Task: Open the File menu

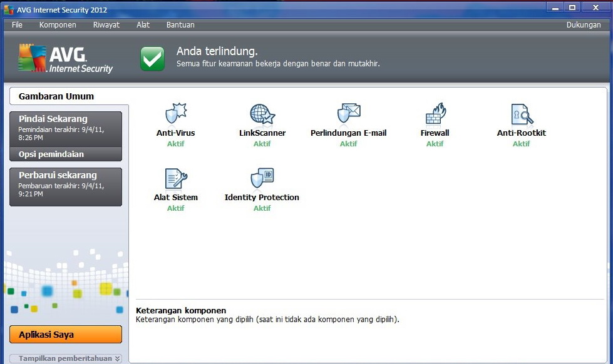Action: click(x=17, y=24)
